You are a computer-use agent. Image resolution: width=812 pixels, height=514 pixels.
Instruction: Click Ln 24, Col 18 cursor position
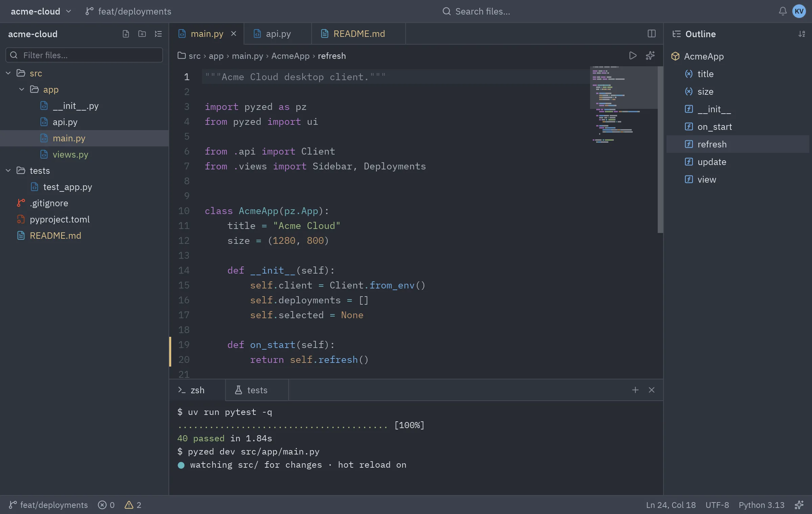click(671, 505)
